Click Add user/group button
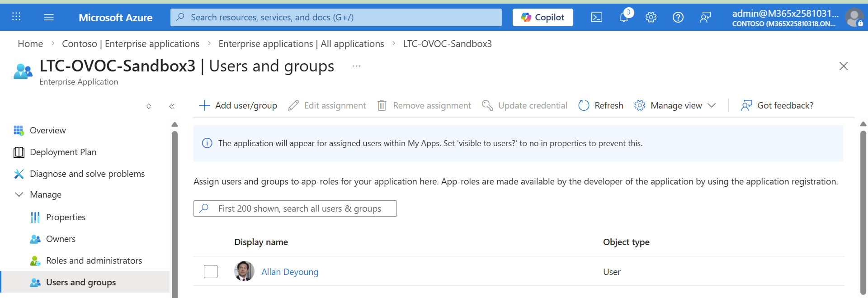 click(x=238, y=105)
